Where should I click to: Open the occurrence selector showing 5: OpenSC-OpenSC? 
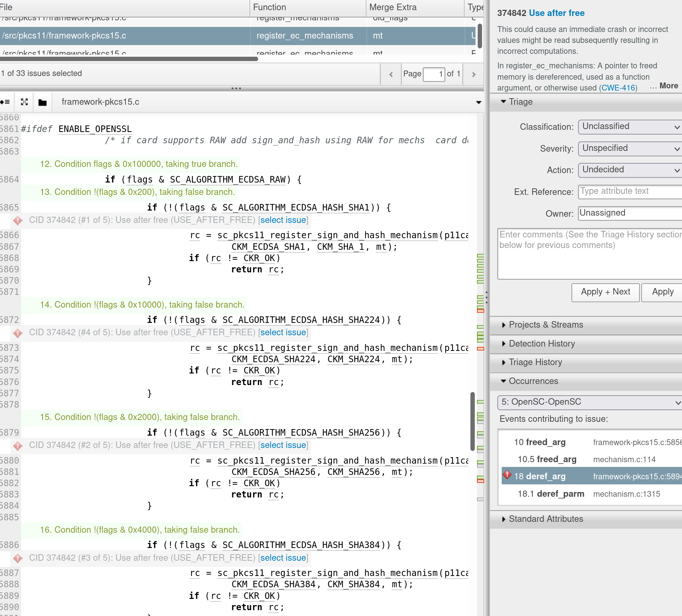(587, 402)
